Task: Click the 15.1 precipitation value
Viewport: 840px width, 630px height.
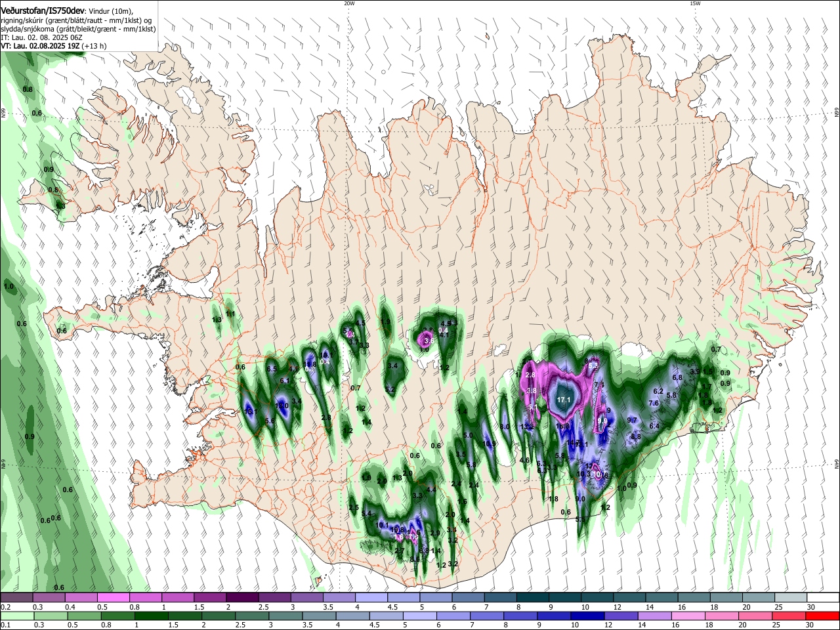Action: tap(250, 411)
